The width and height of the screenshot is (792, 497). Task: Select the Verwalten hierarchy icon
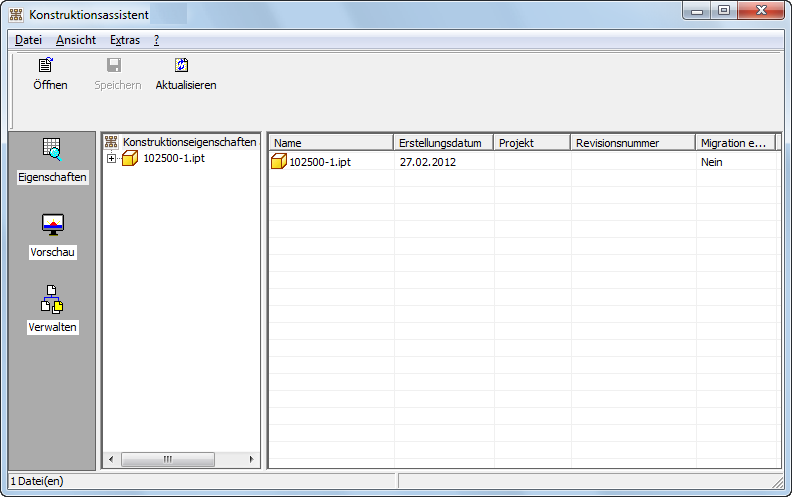click(x=52, y=299)
